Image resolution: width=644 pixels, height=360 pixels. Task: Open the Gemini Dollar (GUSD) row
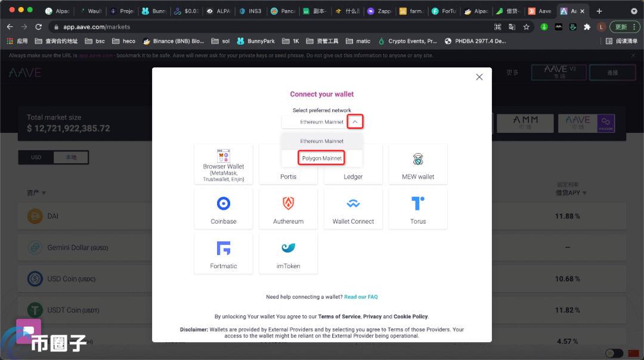click(321, 247)
